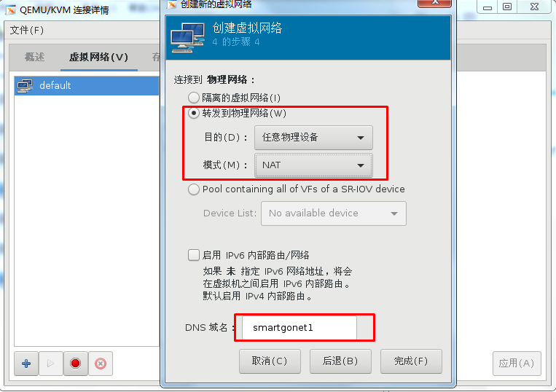This screenshot has width=556, height=392.
Task: Select the SR-IOV VFs pool radio
Action: coord(194,189)
